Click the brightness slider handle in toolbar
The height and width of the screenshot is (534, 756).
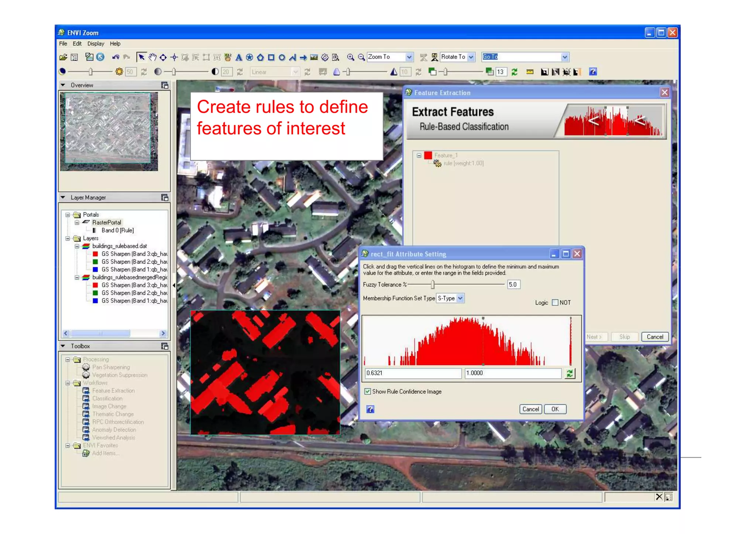(90, 72)
